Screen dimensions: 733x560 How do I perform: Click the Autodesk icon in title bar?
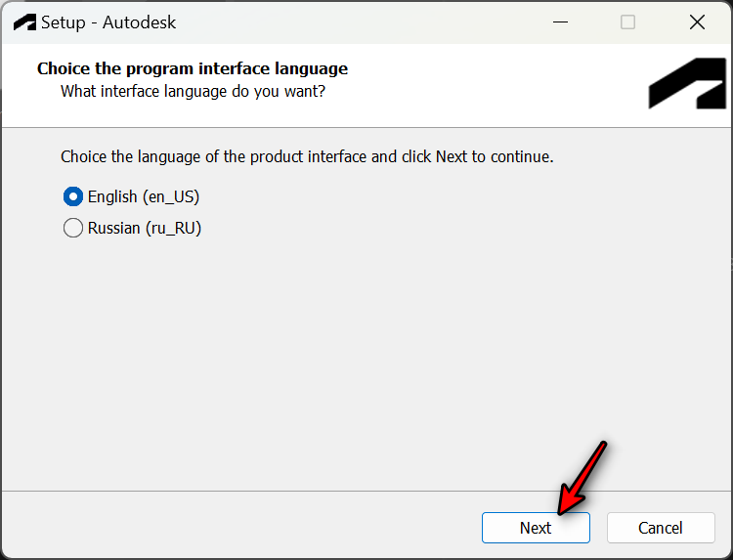click(24, 22)
